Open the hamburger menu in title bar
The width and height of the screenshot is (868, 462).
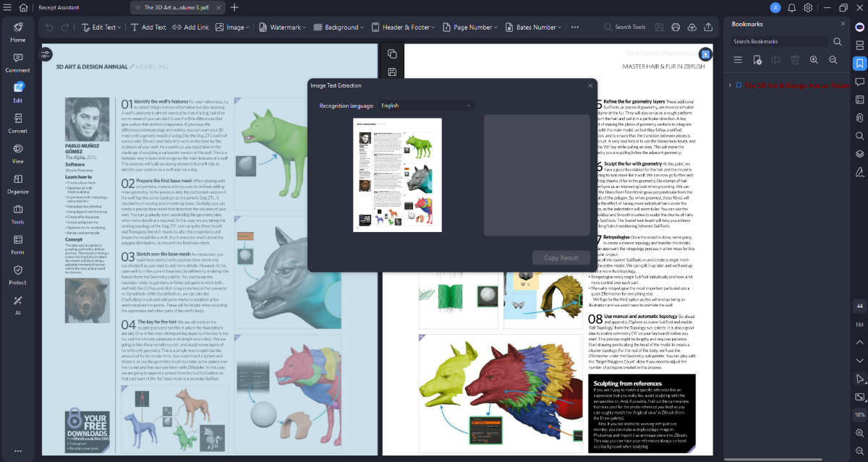pos(8,7)
